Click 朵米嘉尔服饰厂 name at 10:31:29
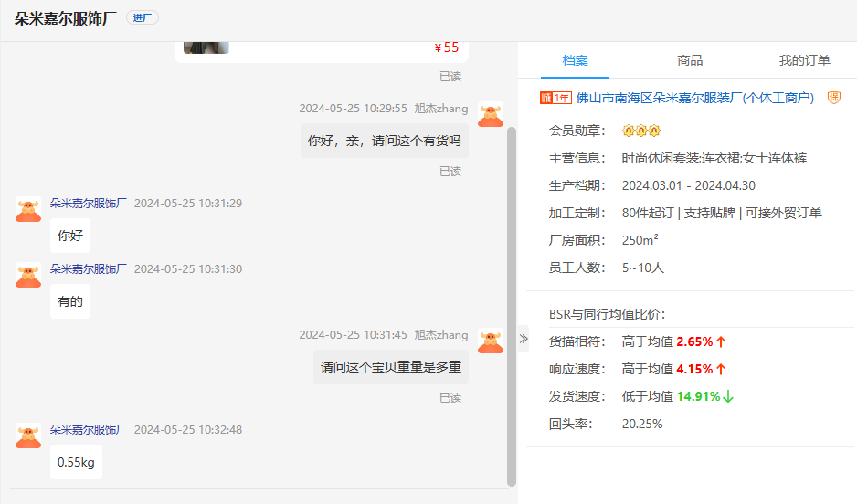Image resolution: width=857 pixels, height=504 pixels. click(x=88, y=203)
